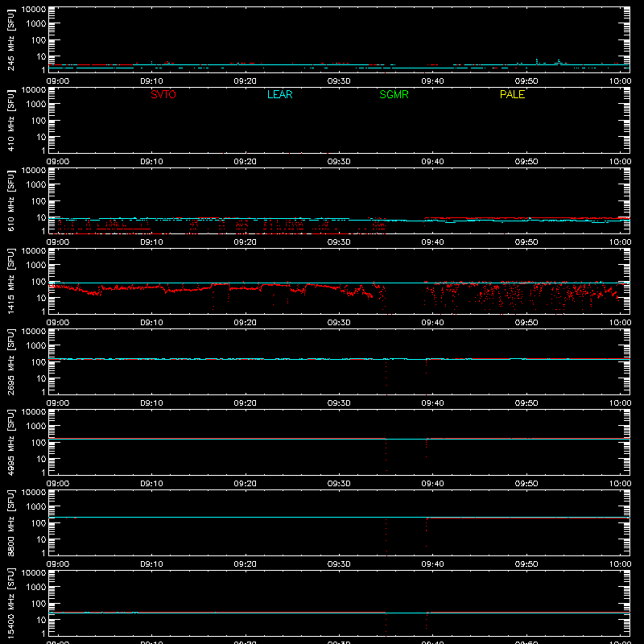Click 09:40 tick label of 610 MHz plot

point(432,242)
